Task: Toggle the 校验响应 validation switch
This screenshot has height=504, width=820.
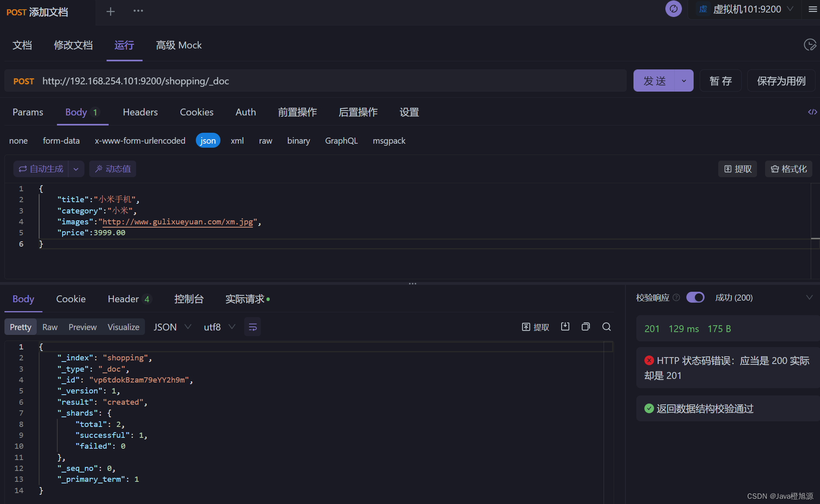Action: point(695,297)
